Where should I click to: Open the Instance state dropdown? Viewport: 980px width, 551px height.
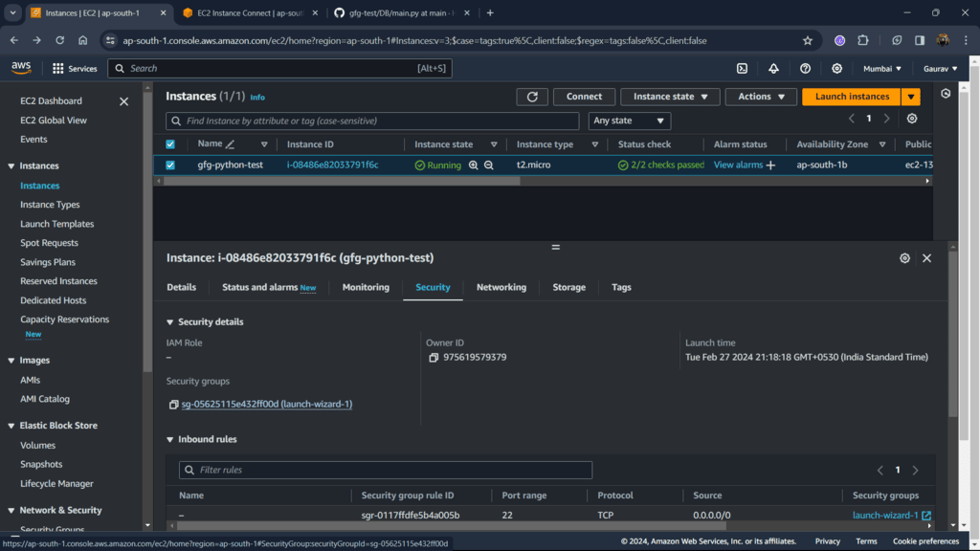(670, 97)
